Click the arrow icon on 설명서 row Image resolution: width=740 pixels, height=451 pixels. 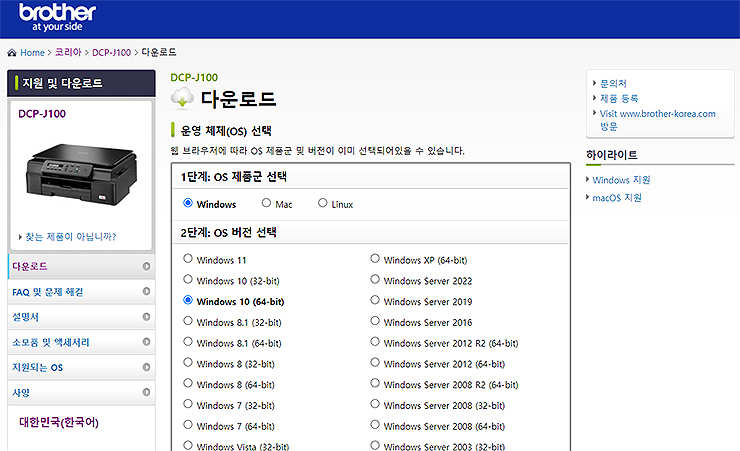(146, 317)
